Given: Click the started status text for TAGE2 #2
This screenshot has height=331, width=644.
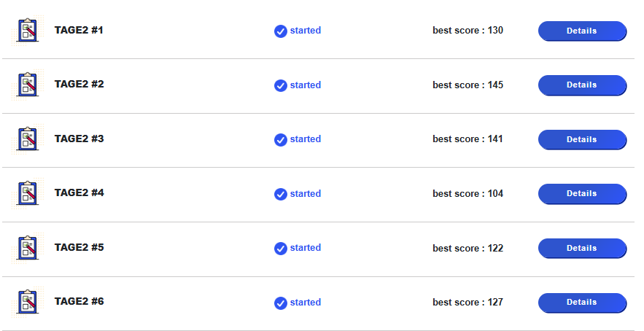Looking at the screenshot, I should (x=306, y=85).
